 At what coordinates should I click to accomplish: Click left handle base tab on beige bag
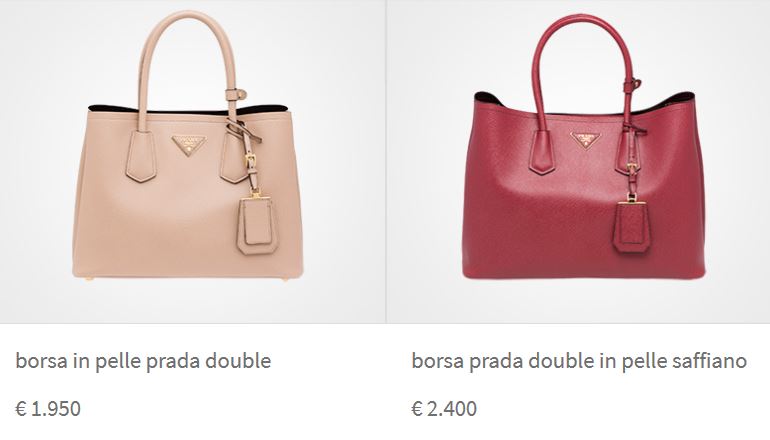click(x=141, y=157)
